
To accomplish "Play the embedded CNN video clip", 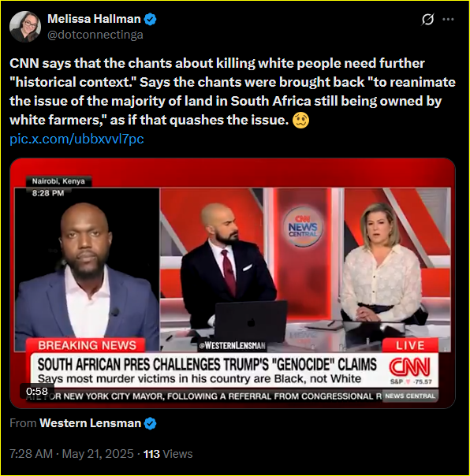I will click(x=233, y=283).
